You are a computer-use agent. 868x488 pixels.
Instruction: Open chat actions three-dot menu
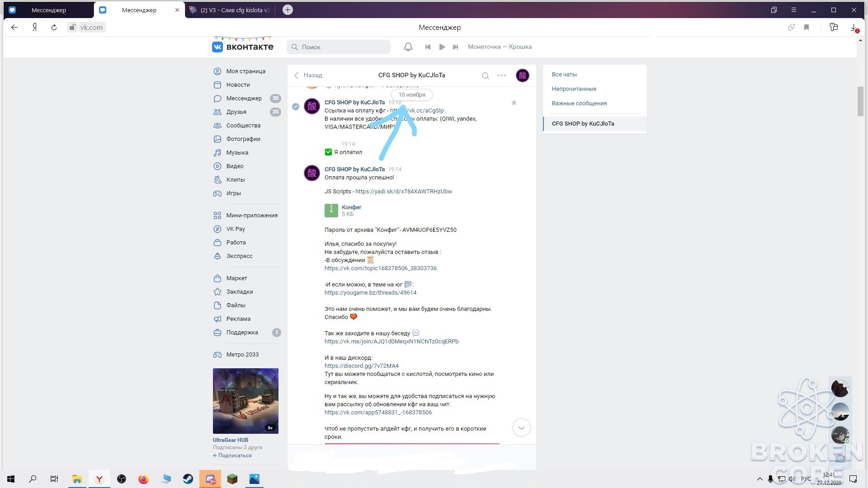[x=502, y=75]
